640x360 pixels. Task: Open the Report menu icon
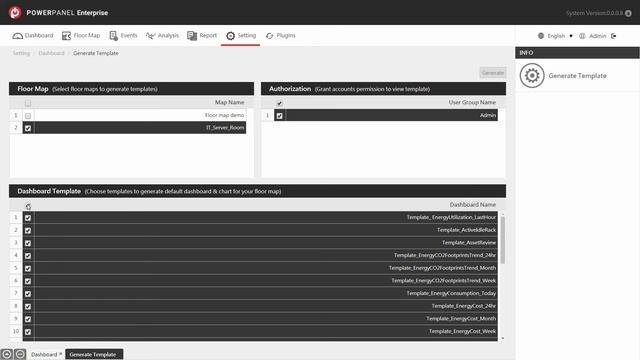coord(192,36)
